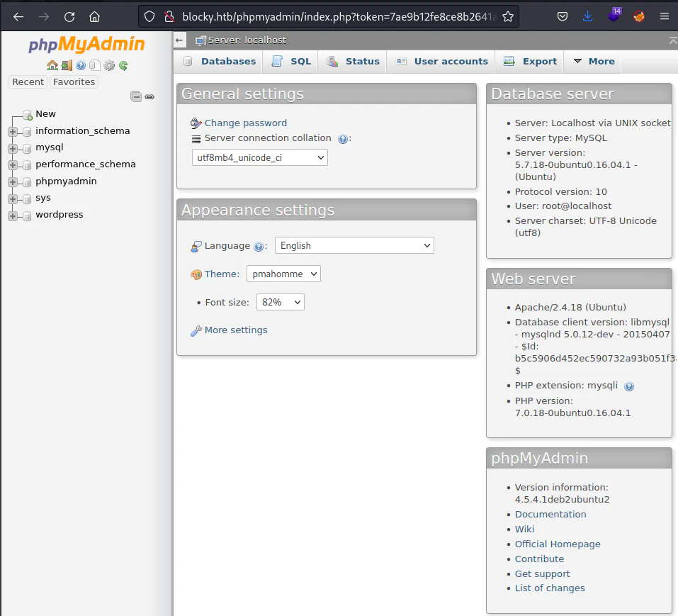Click the help icon beside Language
The image size is (678, 616).
click(259, 247)
